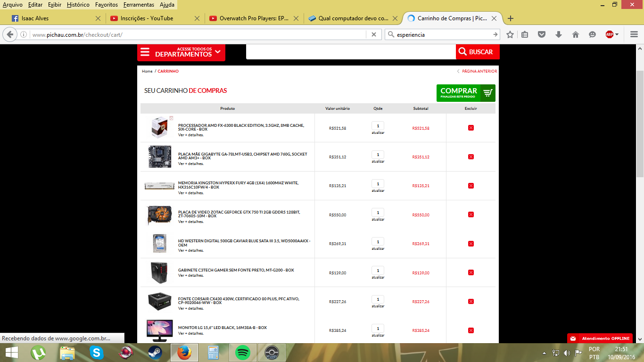Viewport: 644px width, 362px height.
Task: Show site information icon in address bar
Action: coord(23,34)
